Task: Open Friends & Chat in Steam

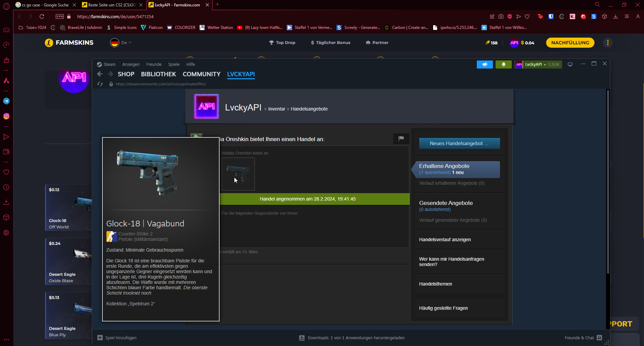Action: [x=583, y=338]
